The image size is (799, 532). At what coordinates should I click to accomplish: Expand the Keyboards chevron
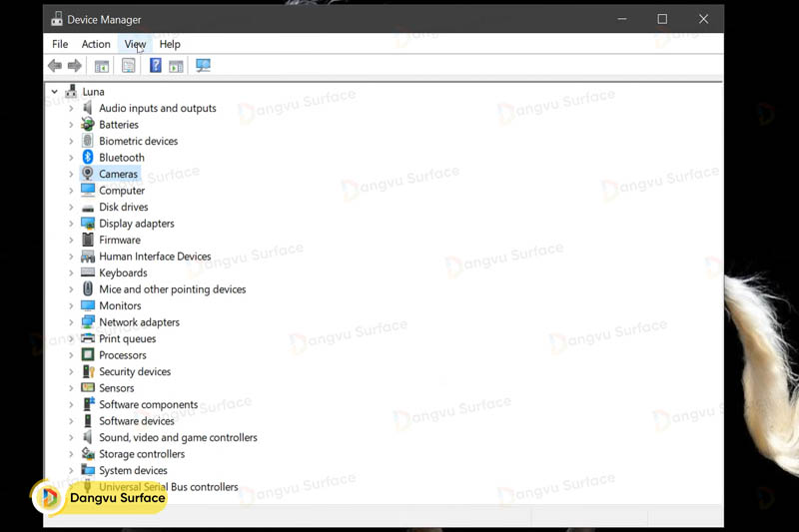pyautogui.click(x=71, y=272)
